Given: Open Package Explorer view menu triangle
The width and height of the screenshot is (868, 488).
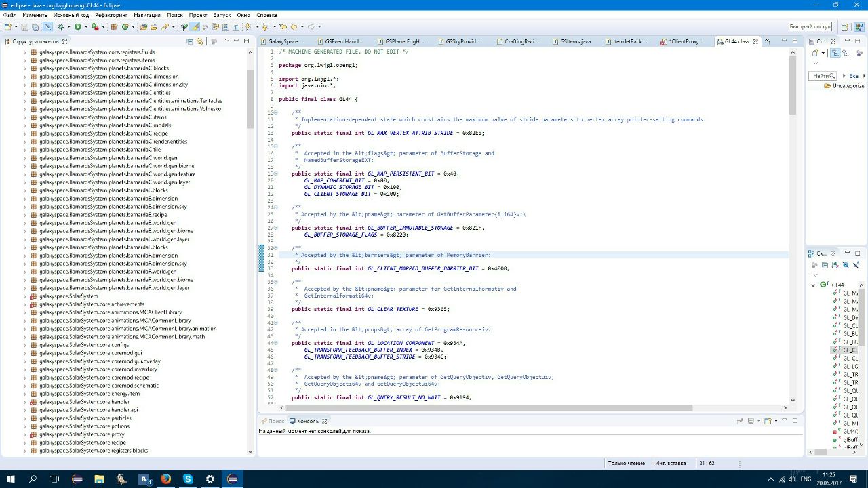Looking at the screenshot, I should (227, 41).
